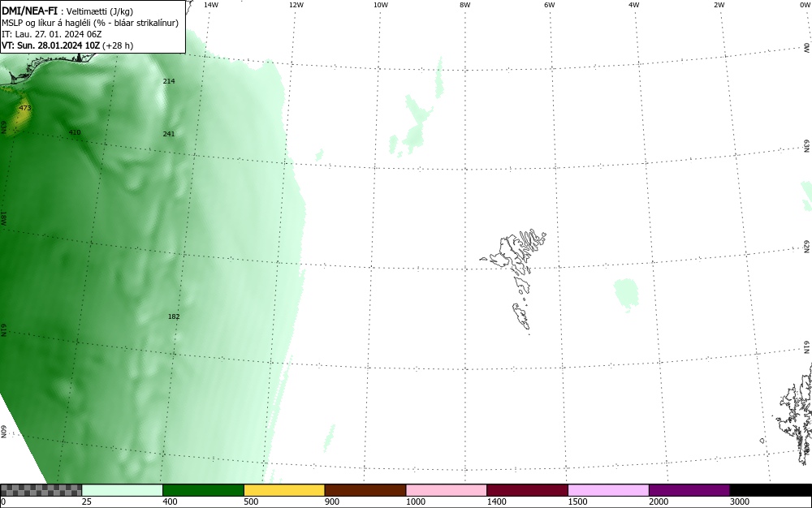This screenshot has height=508, width=812.
Task: Click the map value label 473
Action: 25,108
